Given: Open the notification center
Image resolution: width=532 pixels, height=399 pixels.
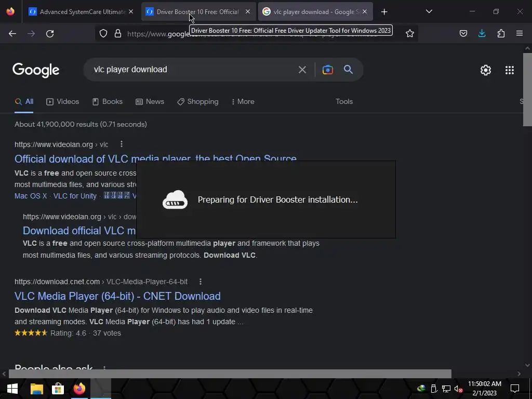Looking at the screenshot, I should (x=515, y=389).
